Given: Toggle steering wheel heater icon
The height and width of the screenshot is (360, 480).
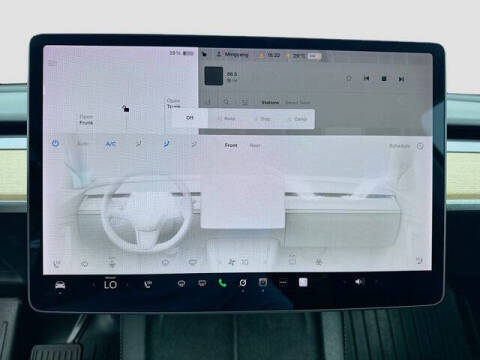Looking at the screenshot, I should [x=84, y=264].
